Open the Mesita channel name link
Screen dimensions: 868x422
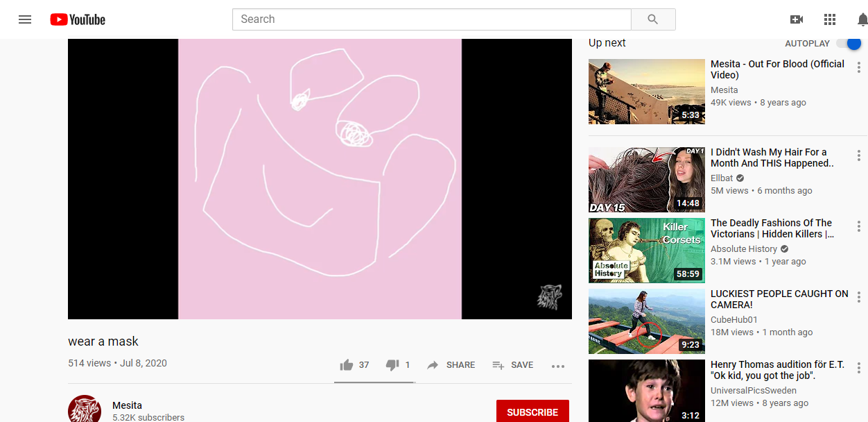click(x=127, y=405)
